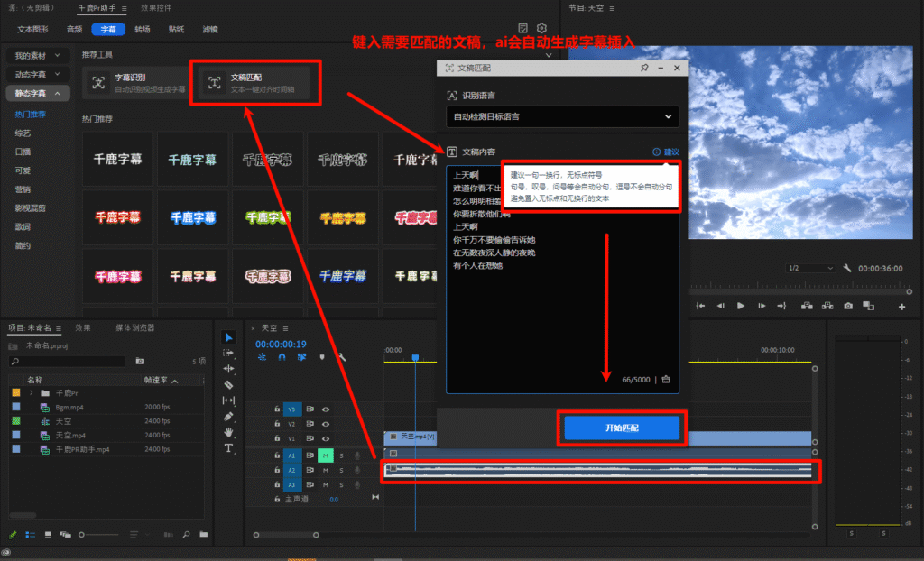This screenshot has height=561, width=924.
Task: Open the 字幕识别 tool
Action: click(135, 83)
